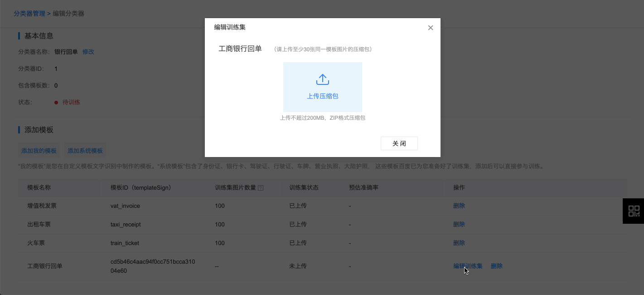Delete the 火车票 template row
This screenshot has height=295, width=644.
point(459,243)
